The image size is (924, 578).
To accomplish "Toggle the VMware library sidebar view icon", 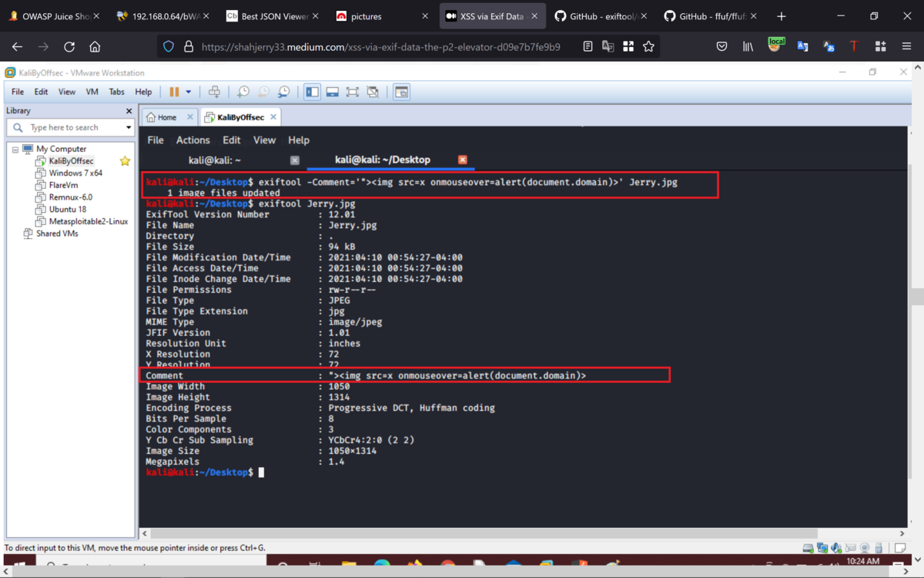I will tap(312, 92).
